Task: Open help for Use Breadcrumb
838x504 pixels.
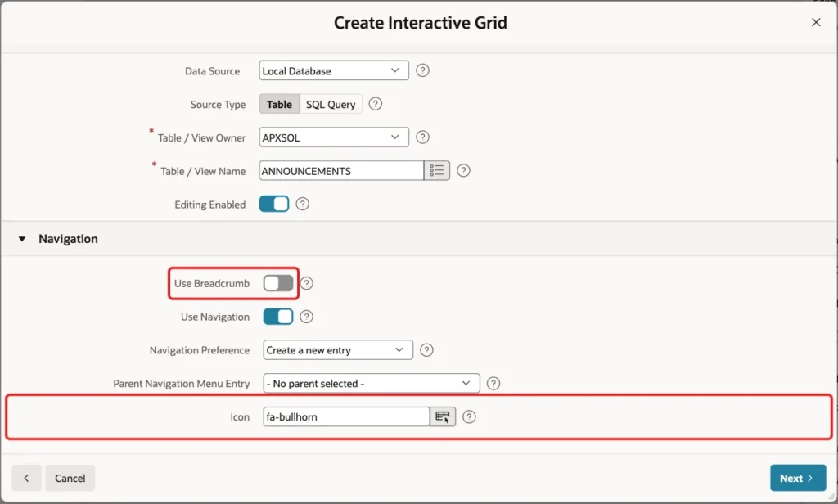Action: pos(306,283)
